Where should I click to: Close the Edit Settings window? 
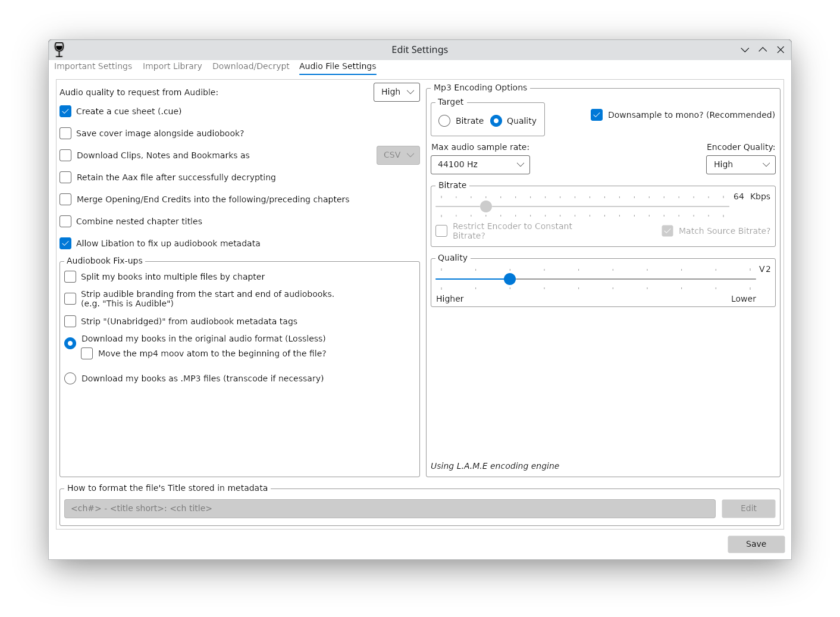pyautogui.click(x=781, y=50)
